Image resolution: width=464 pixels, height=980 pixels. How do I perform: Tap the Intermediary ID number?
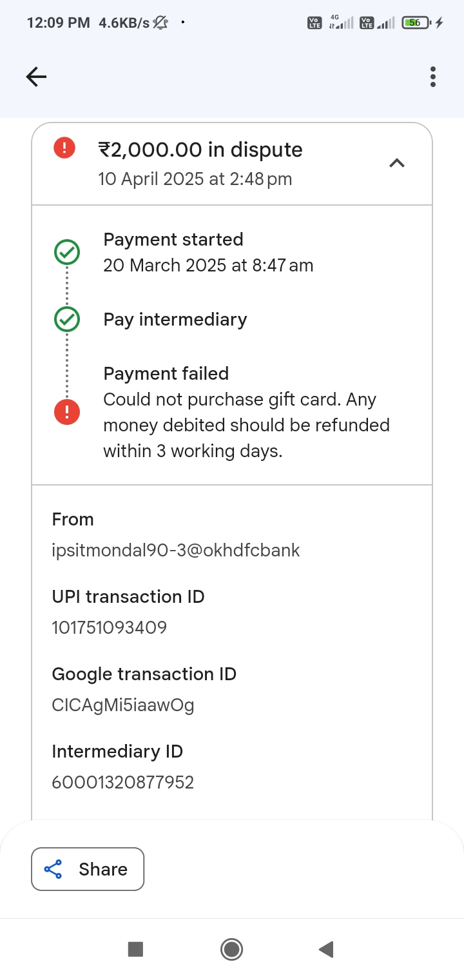click(123, 782)
